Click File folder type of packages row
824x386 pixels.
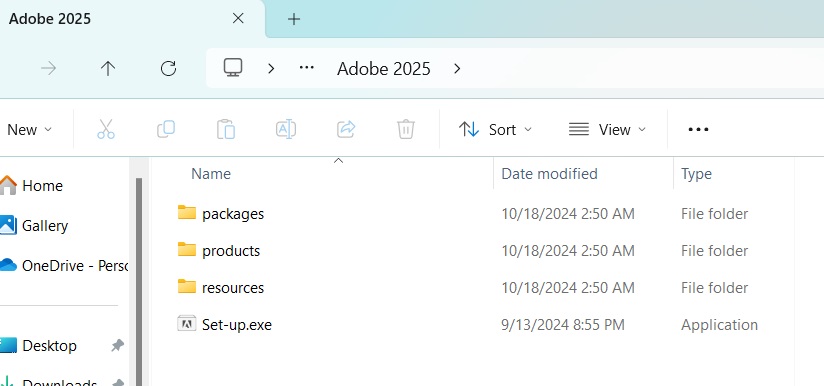(x=714, y=214)
